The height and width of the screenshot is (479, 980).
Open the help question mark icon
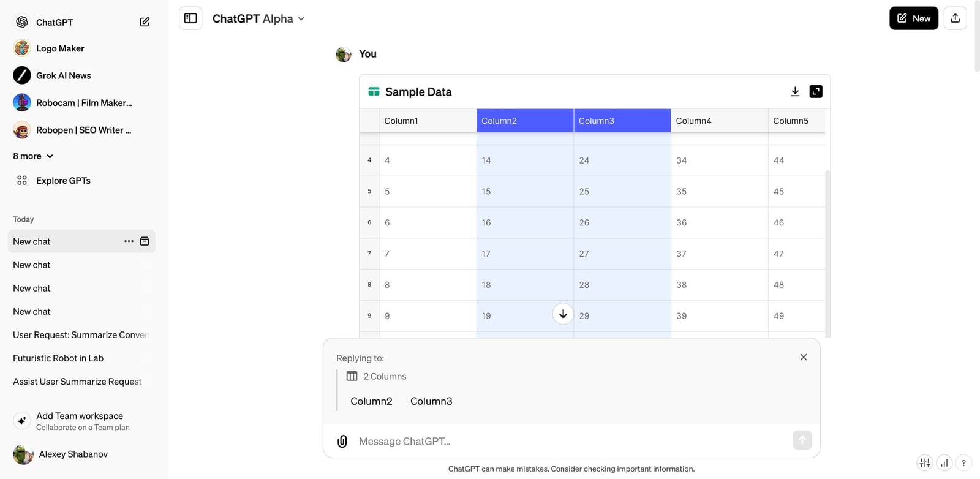(x=963, y=463)
